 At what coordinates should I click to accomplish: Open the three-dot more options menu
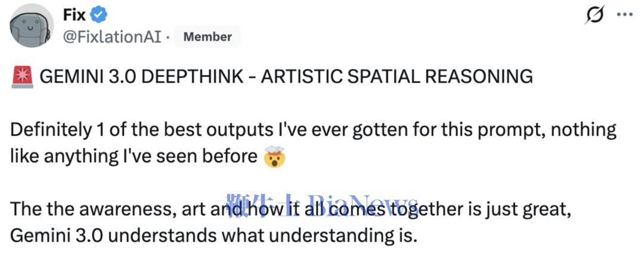(x=625, y=14)
